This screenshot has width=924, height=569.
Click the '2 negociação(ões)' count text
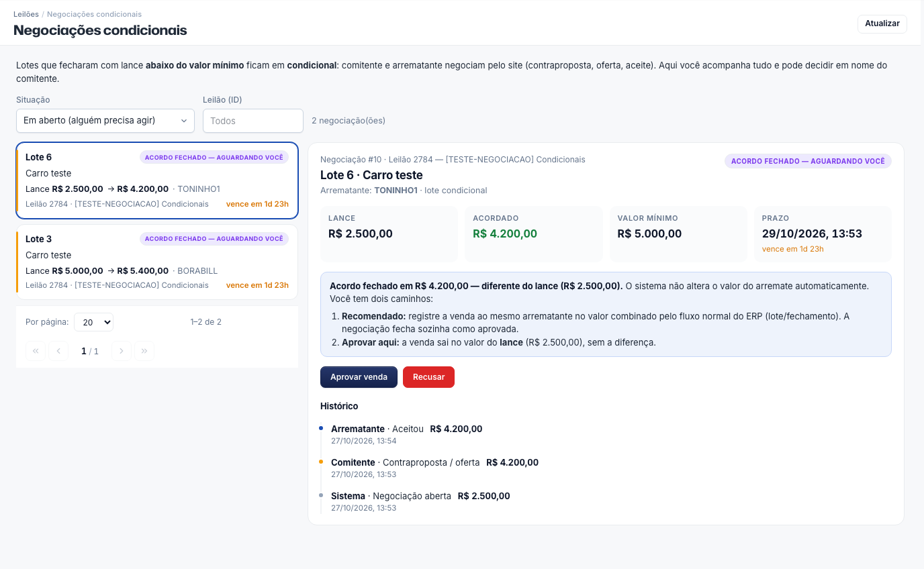click(349, 121)
